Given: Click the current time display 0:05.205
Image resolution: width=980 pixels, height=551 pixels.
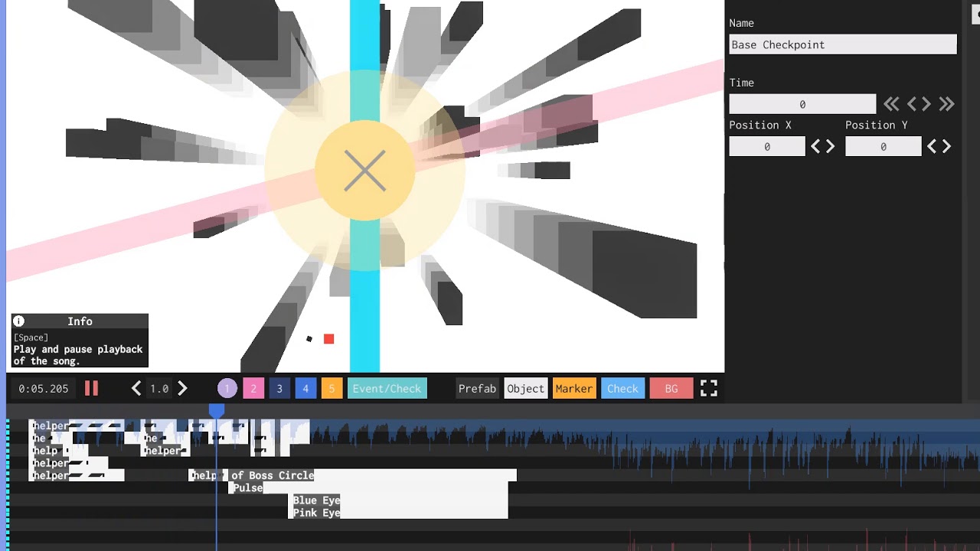Looking at the screenshot, I should click(44, 389).
